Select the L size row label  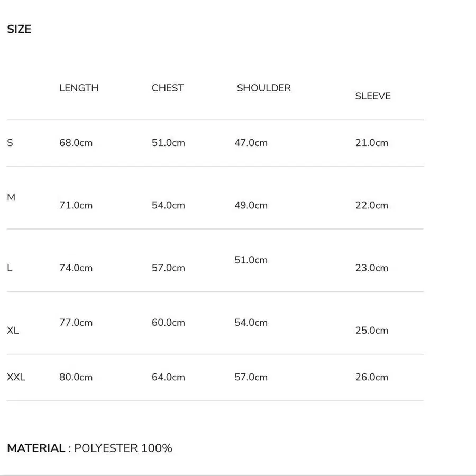coord(10,268)
